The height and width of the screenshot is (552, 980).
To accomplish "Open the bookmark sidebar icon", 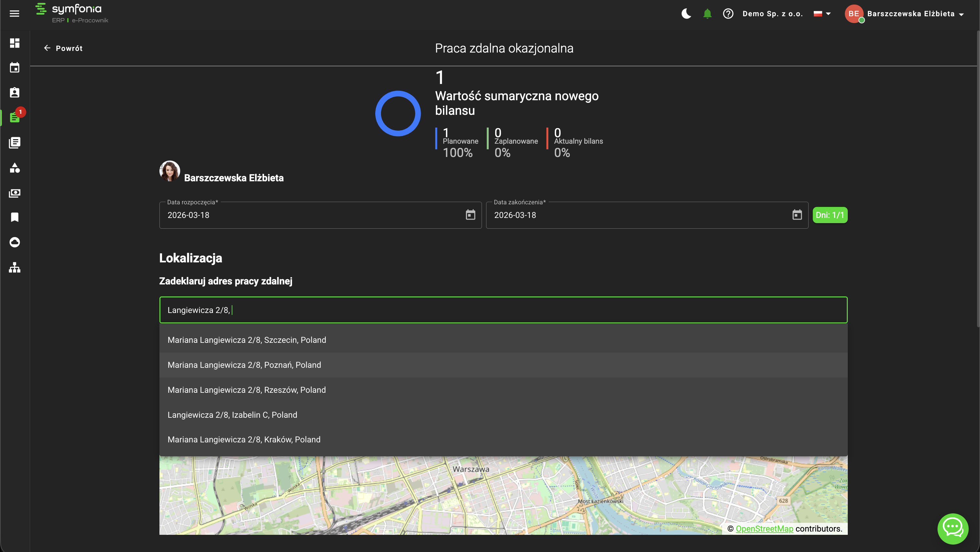I will (15, 217).
